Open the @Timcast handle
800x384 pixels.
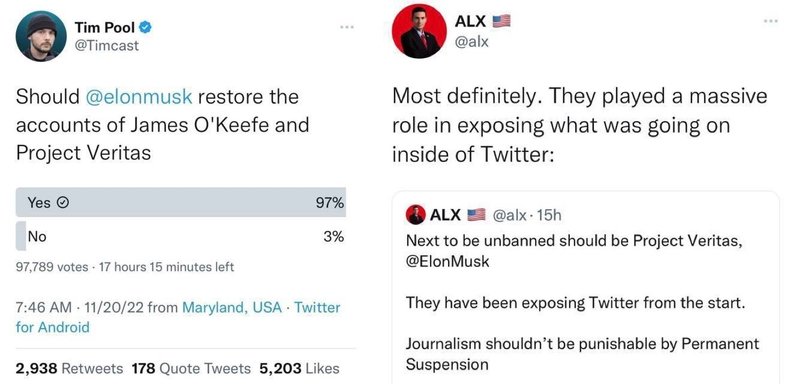107,46
